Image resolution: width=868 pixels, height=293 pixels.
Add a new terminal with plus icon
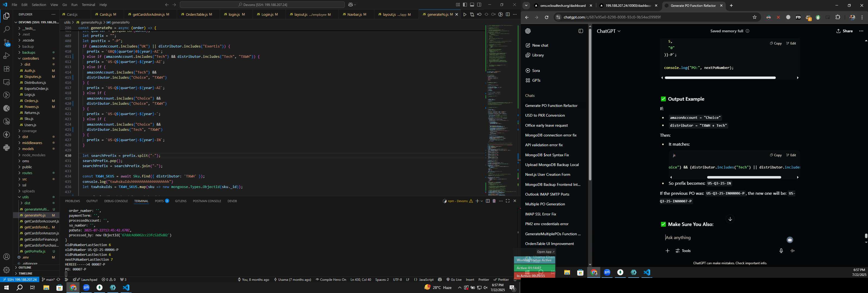click(x=477, y=201)
